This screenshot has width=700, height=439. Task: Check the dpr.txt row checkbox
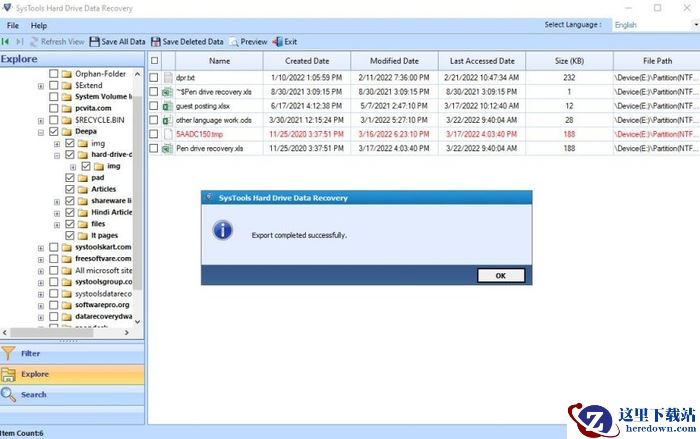click(154, 77)
